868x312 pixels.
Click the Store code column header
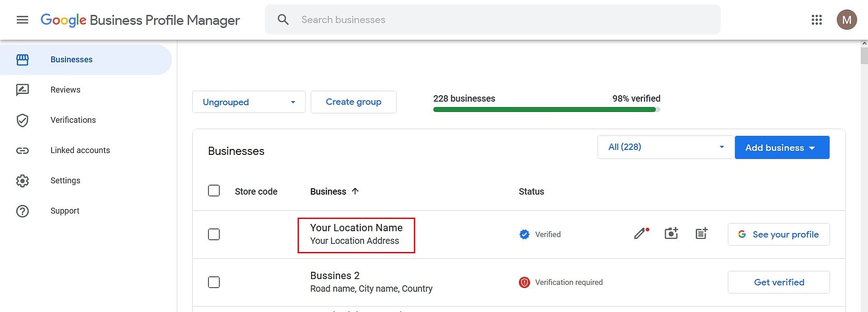pos(256,191)
